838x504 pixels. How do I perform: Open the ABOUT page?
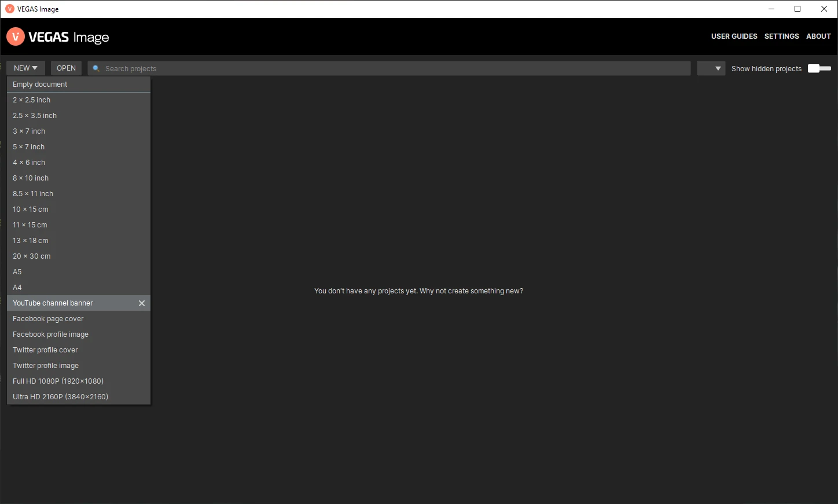point(818,36)
